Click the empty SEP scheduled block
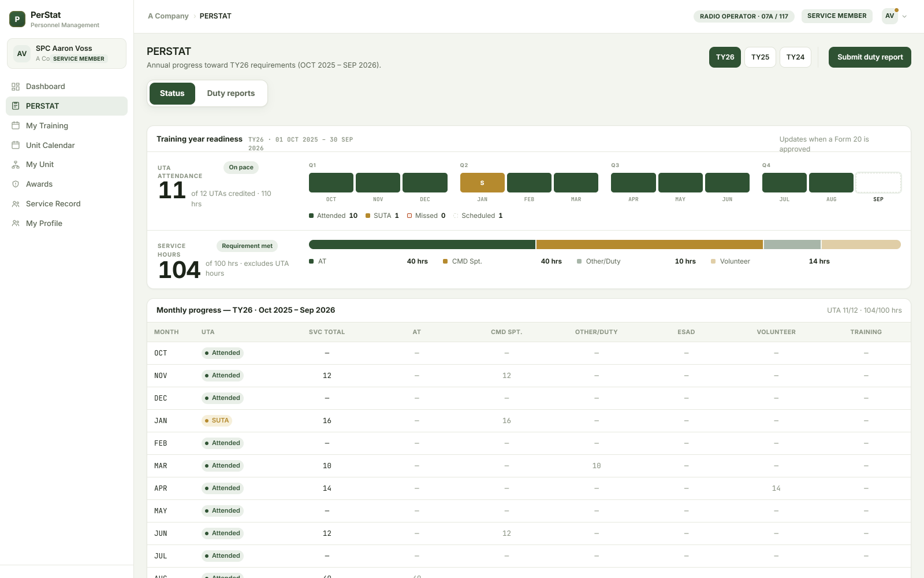Screen dimensions: 924x578 tap(878, 183)
